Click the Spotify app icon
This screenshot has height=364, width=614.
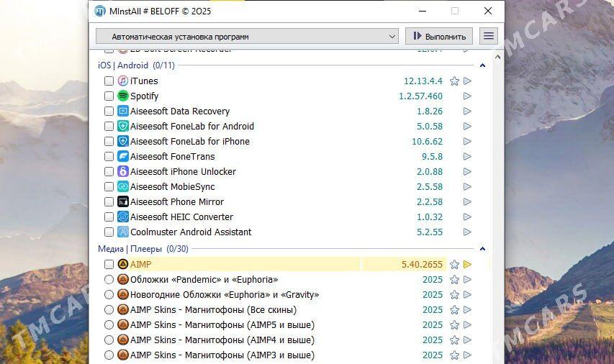[123, 96]
